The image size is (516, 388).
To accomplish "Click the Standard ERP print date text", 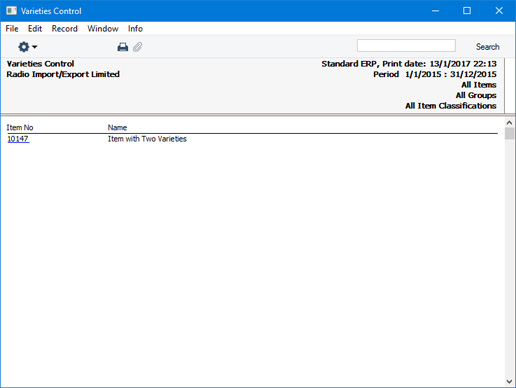I will (409, 64).
